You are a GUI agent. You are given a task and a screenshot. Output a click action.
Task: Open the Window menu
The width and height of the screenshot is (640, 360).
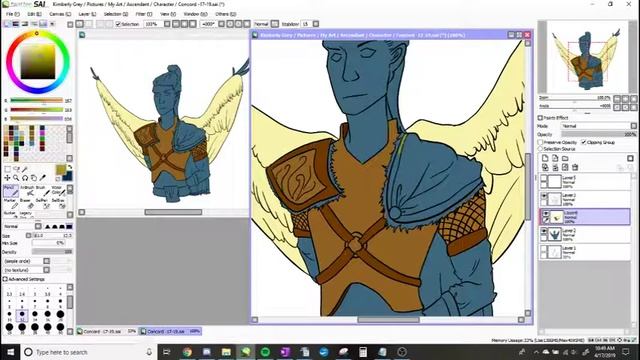195,14
